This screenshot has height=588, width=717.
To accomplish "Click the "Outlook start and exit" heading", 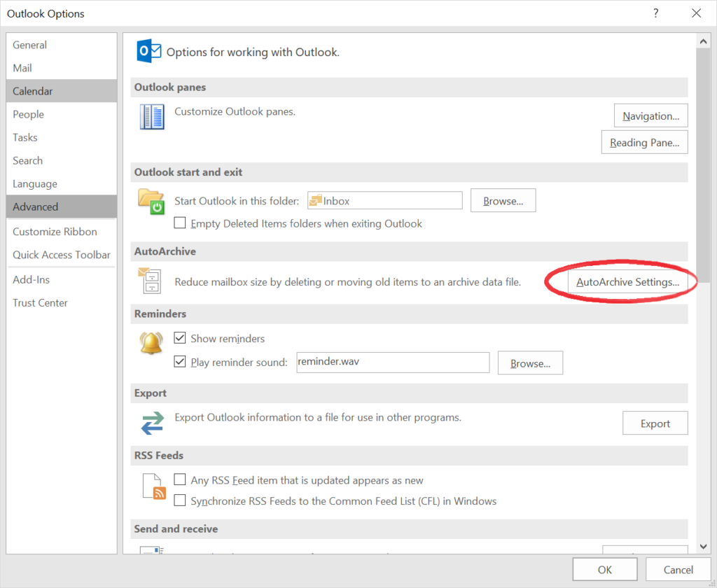I will click(188, 172).
